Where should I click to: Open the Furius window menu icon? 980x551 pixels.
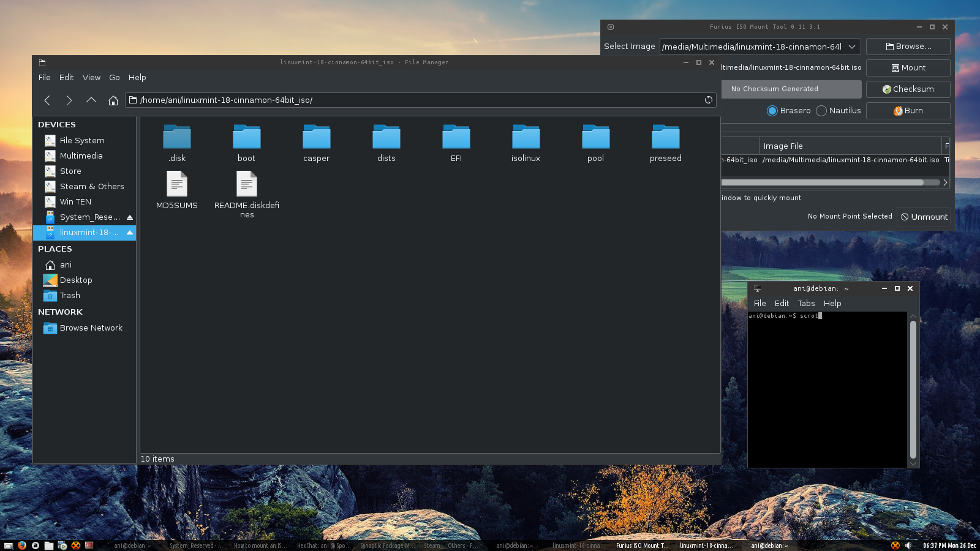click(x=611, y=27)
